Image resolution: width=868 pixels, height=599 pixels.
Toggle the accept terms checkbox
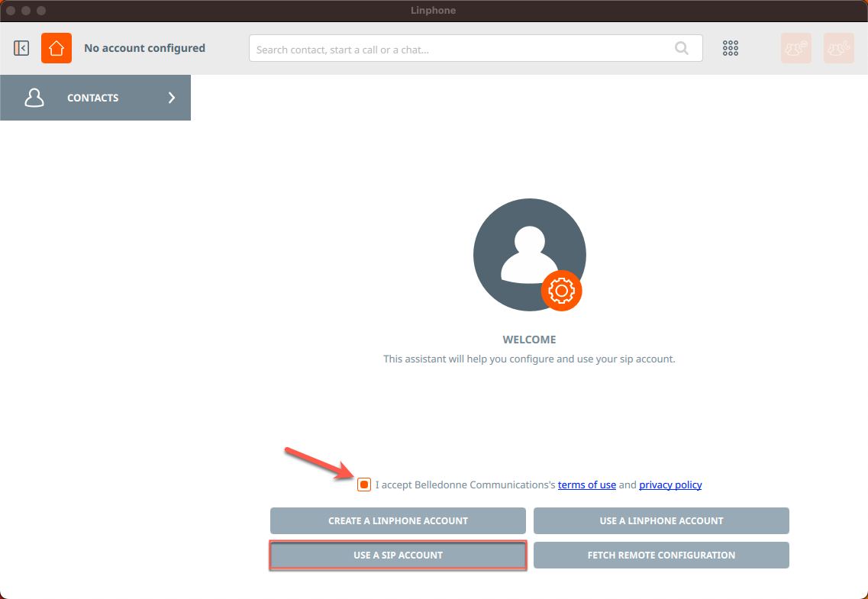(364, 485)
